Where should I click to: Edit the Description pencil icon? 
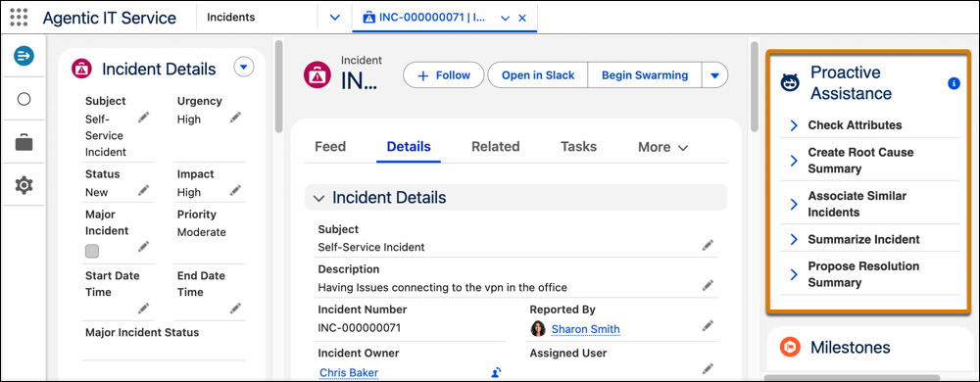coord(708,286)
